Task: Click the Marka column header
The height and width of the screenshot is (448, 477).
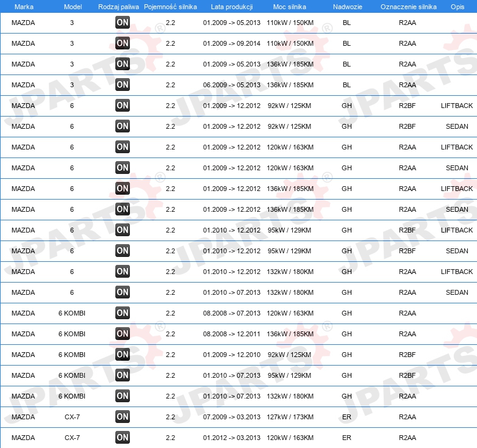Action: (x=24, y=7)
